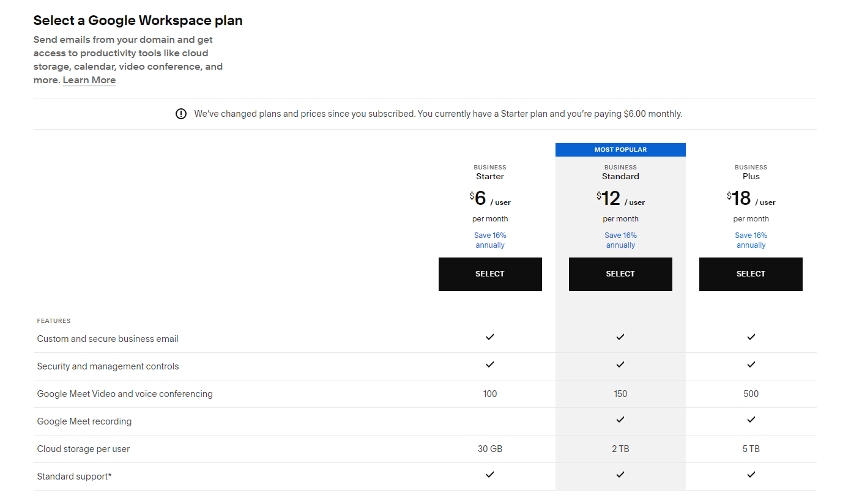Click Plus plan Google Meet recording checkmark

(751, 420)
